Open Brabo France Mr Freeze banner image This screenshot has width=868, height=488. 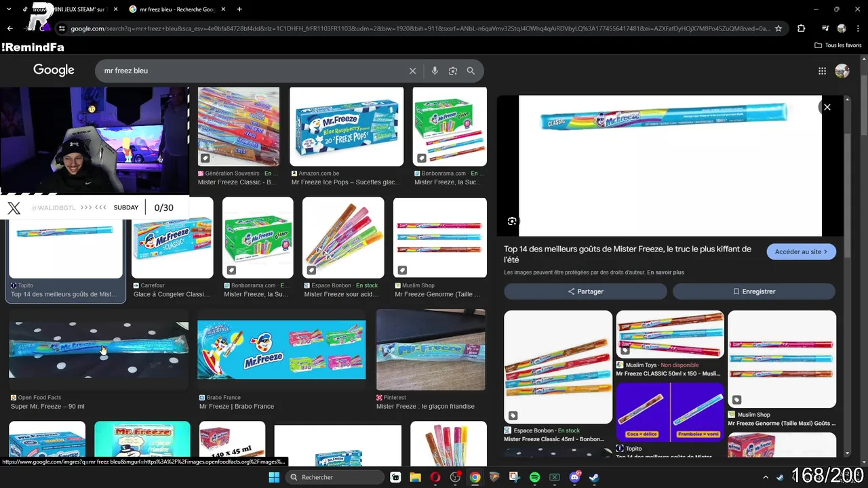(x=281, y=350)
